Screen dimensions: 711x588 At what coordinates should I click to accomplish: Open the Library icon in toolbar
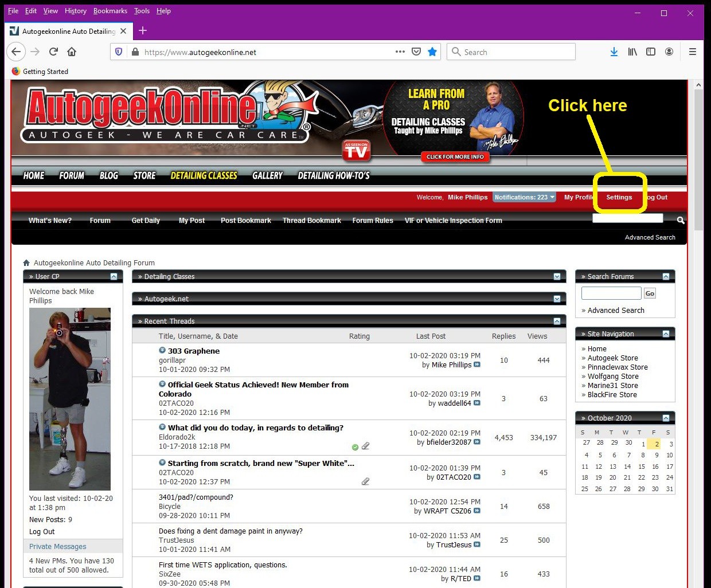pyautogui.click(x=632, y=52)
